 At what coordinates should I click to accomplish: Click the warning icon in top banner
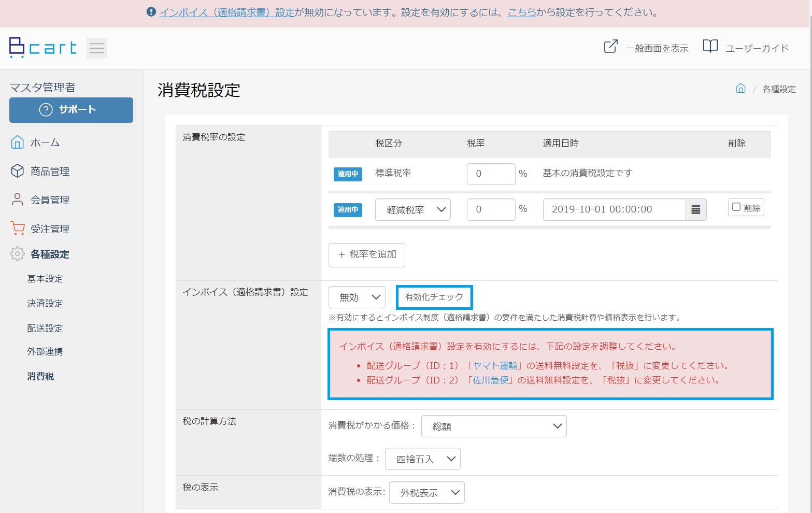click(x=151, y=12)
